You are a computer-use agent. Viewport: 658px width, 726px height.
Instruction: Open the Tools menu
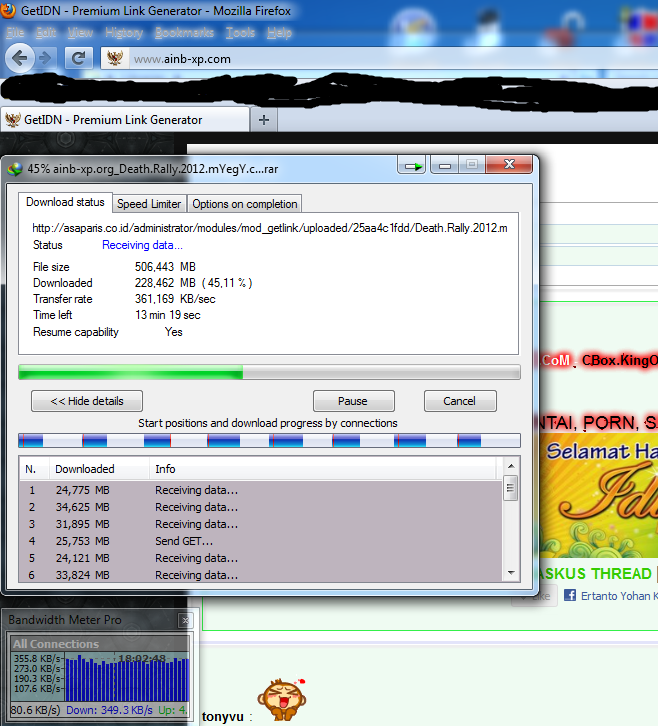[240, 32]
